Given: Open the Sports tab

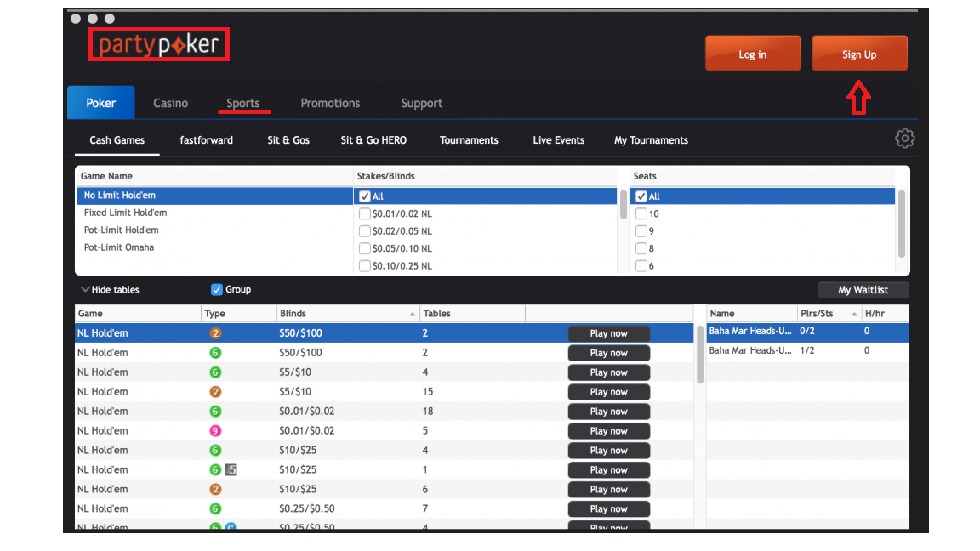Looking at the screenshot, I should [x=243, y=103].
